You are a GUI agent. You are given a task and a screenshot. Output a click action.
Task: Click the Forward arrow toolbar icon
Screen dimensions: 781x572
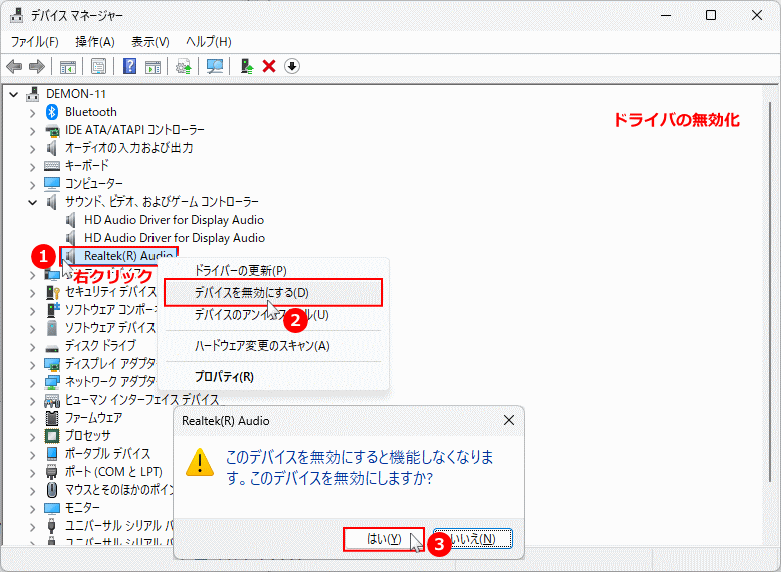coord(37,66)
